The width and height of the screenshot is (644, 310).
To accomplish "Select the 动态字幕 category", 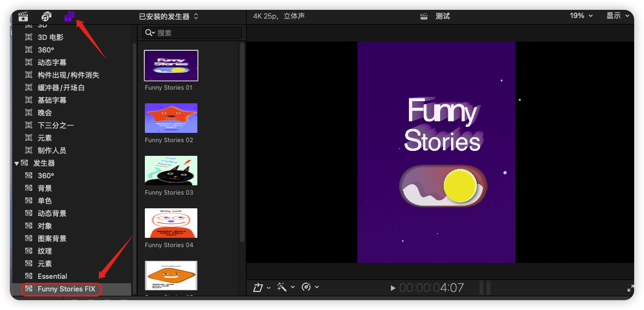I will pyautogui.click(x=52, y=63).
